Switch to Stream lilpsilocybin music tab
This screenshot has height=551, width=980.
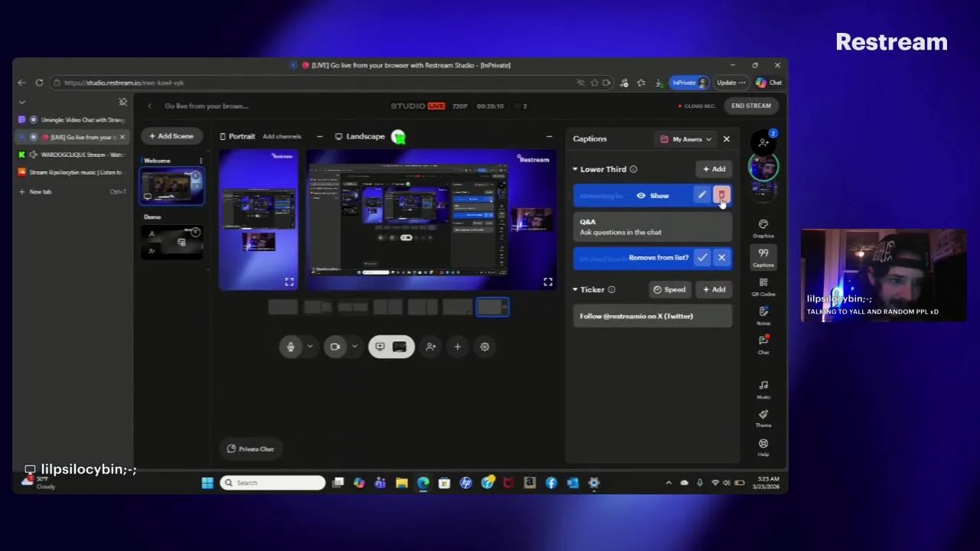coord(72,172)
